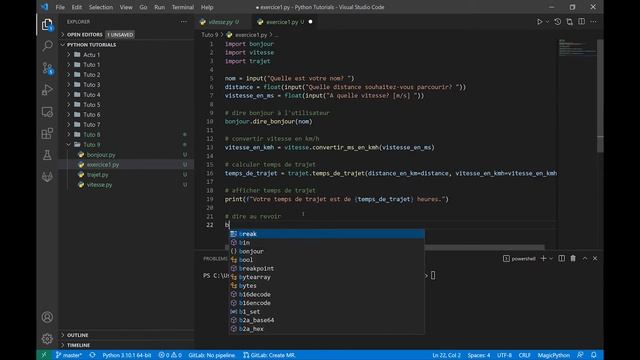Open remote window indicator in status bar
640x360 pixels.
point(44,355)
